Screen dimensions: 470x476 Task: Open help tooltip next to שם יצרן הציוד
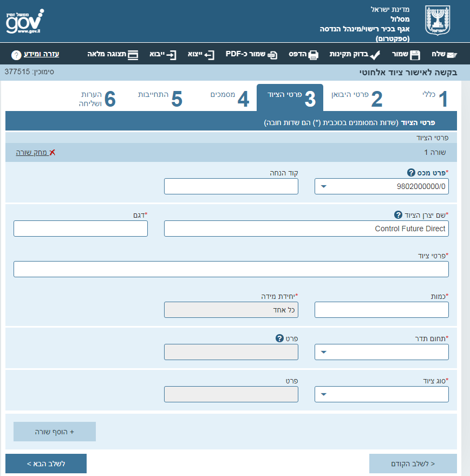[x=398, y=214]
